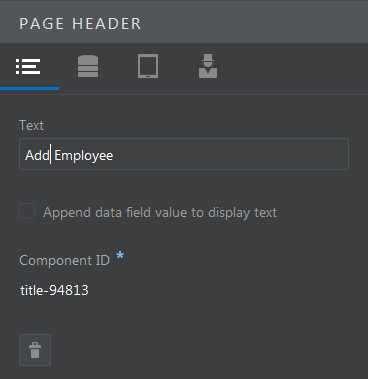This screenshot has height=379, width=368.
Task: Click the Component ID value title-94813
Action: [x=54, y=290]
